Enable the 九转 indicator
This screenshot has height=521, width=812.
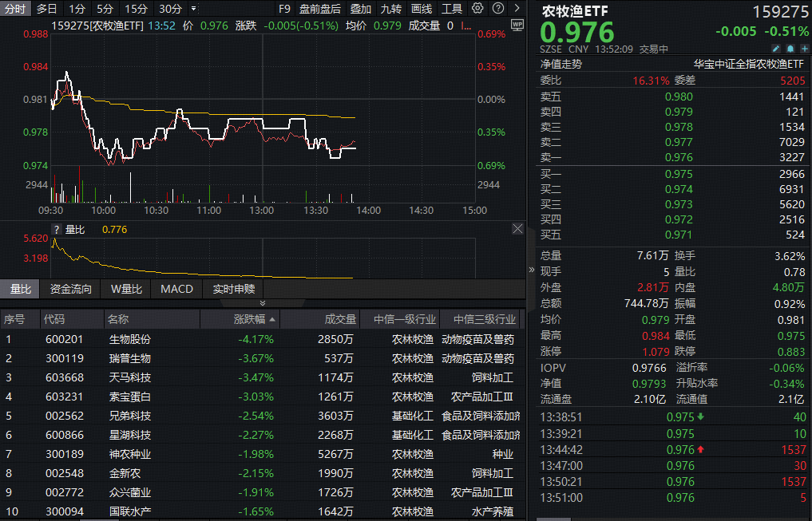(x=391, y=9)
